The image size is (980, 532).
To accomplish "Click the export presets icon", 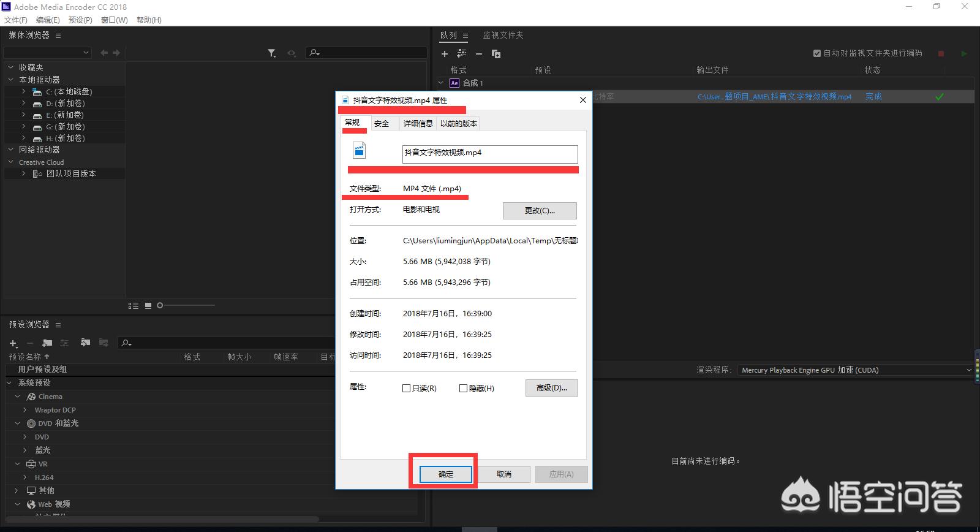I will coord(104,343).
